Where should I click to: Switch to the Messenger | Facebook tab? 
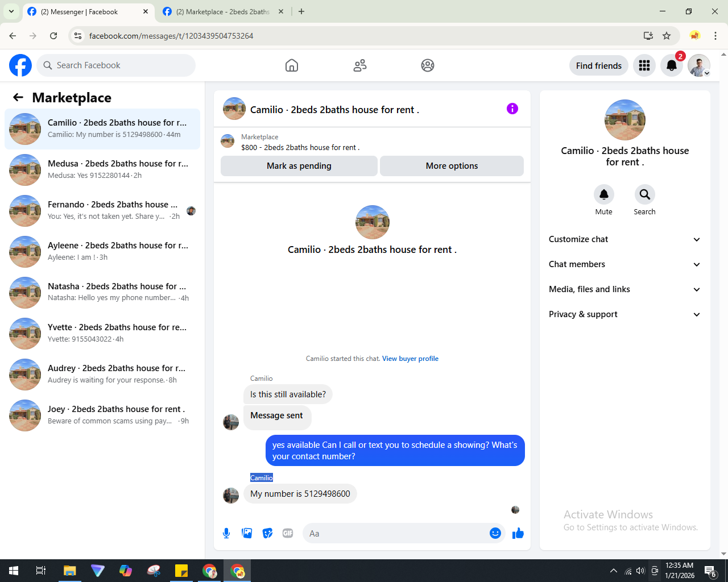(x=87, y=11)
